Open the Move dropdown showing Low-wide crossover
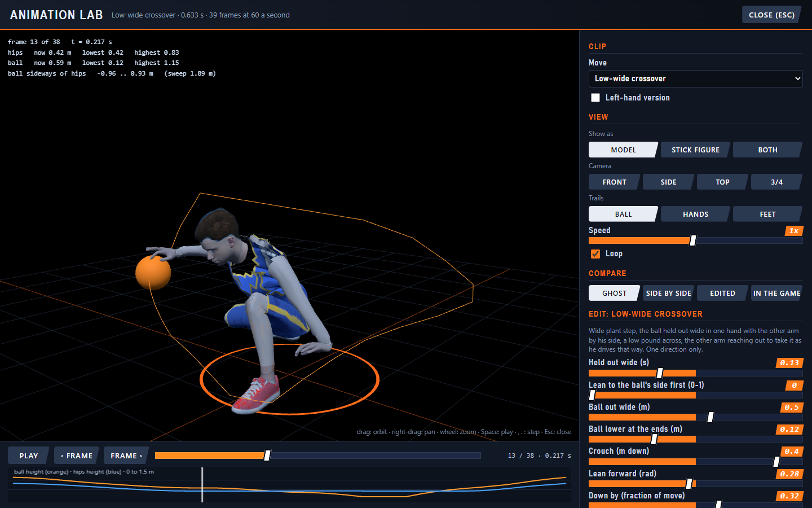This screenshot has width=812, height=508. pos(695,78)
